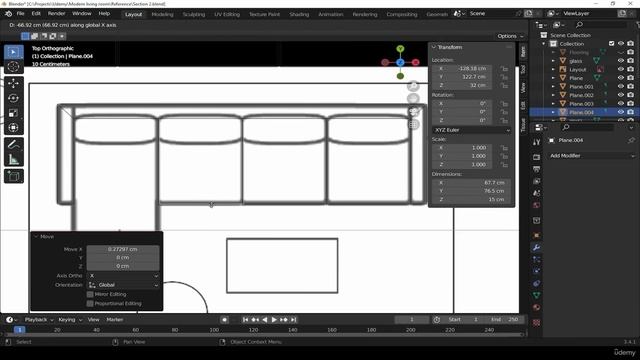Open the World properties tab

pyautogui.click(x=536, y=205)
